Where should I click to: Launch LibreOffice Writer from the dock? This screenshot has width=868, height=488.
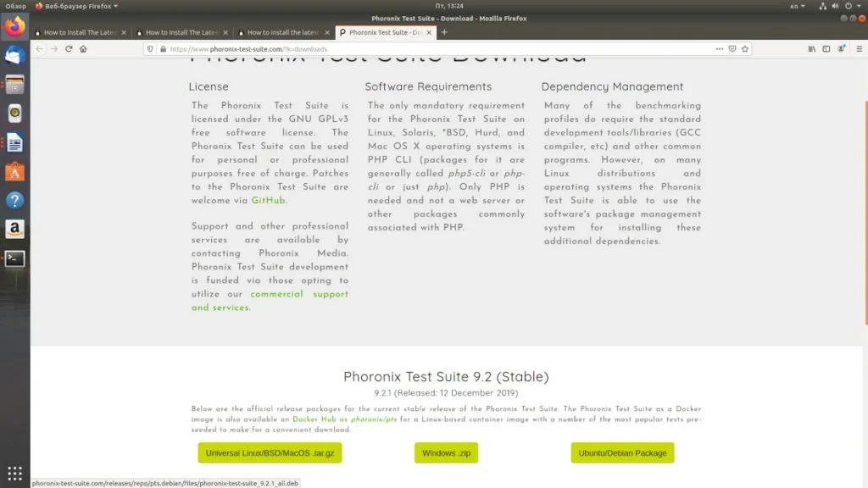point(15,142)
